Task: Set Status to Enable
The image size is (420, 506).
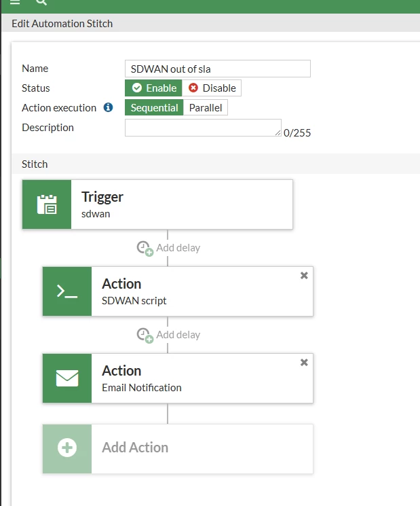Action: click(x=153, y=88)
